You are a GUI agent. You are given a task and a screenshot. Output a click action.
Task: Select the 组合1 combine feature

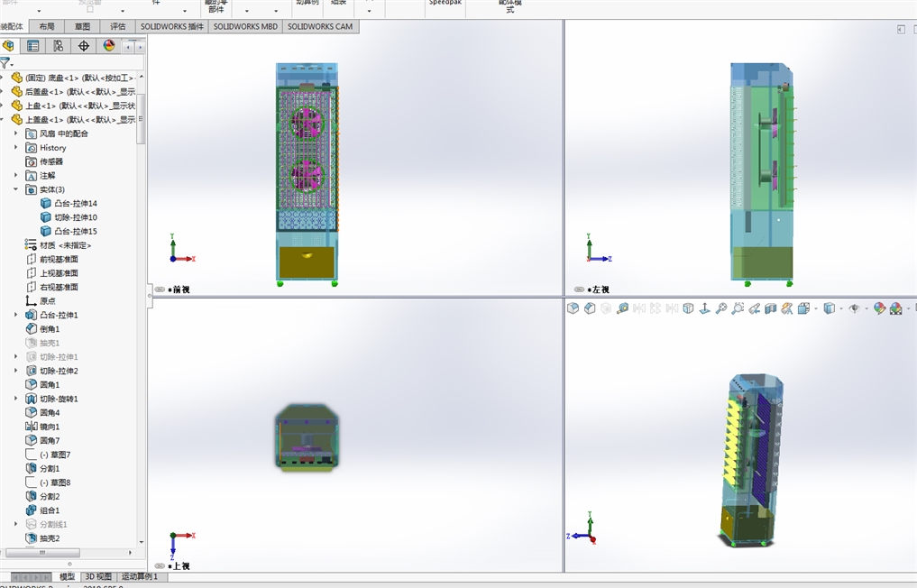click(42, 510)
